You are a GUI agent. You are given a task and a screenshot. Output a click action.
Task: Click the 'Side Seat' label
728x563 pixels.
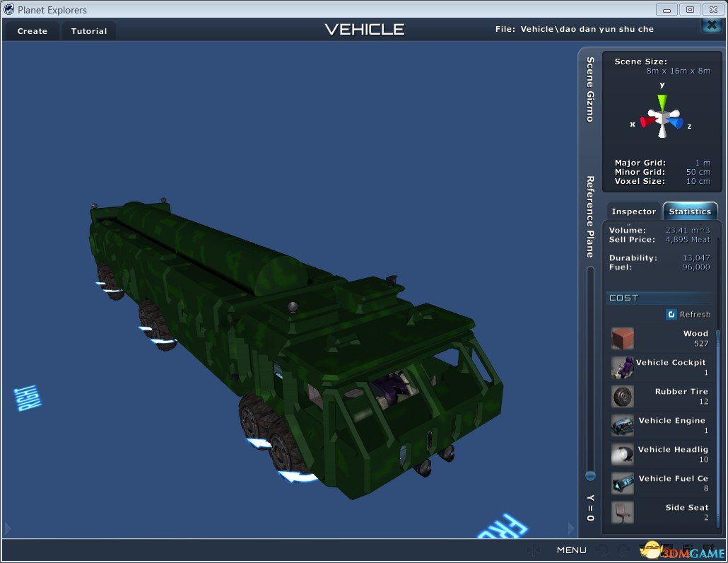(687, 507)
